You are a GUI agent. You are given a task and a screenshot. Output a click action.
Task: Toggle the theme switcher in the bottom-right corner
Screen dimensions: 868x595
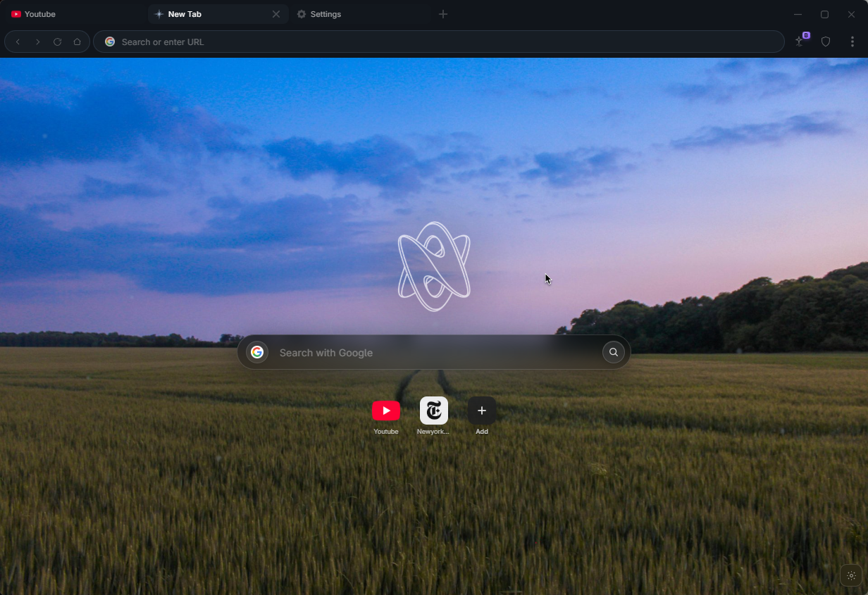[x=850, y=575]
